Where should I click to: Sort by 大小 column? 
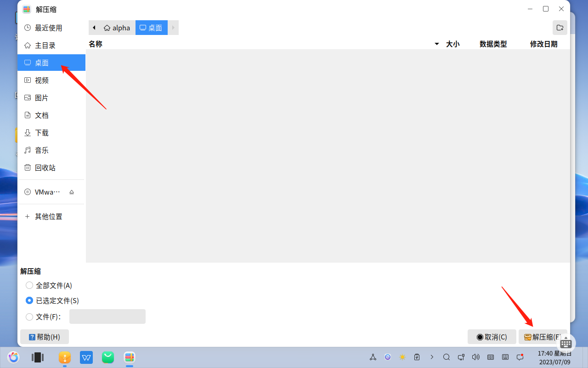click(x=452, y=44)
